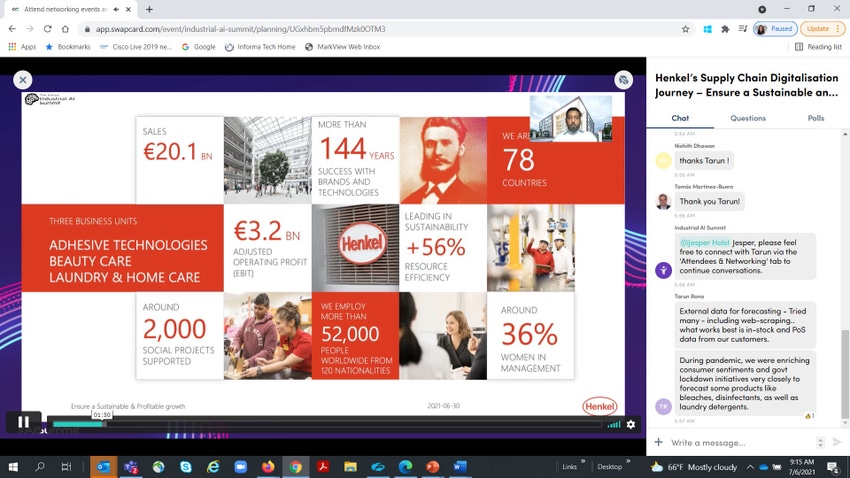This screenshot has height=478, width=850.
Task: Open the browser home page
Action: coord(65,29)
